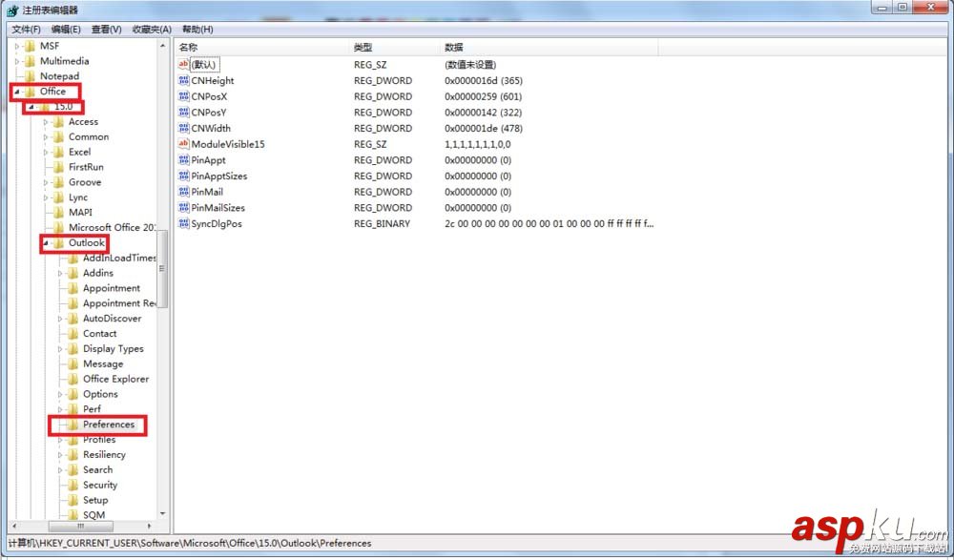The width and height of the screenshot is (954, 560).
Task: Click the DWORD icon beside PinMail
Action: (183, 192)
